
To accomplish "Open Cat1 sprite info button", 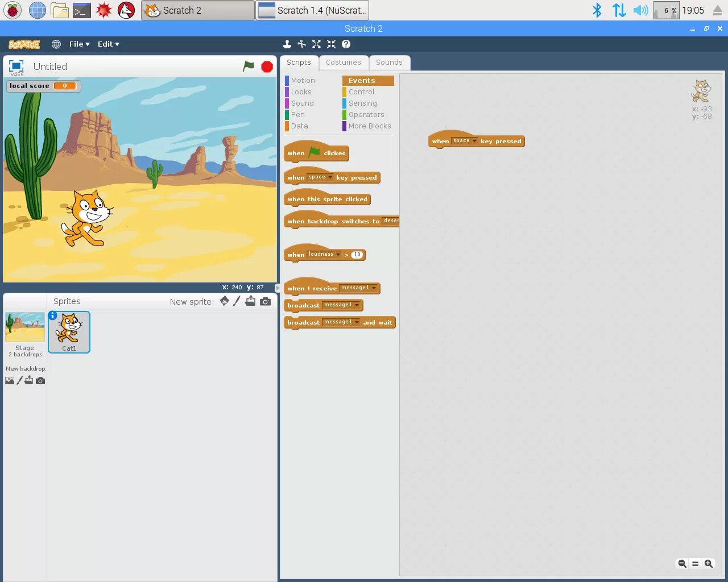I will click(53, 315).
